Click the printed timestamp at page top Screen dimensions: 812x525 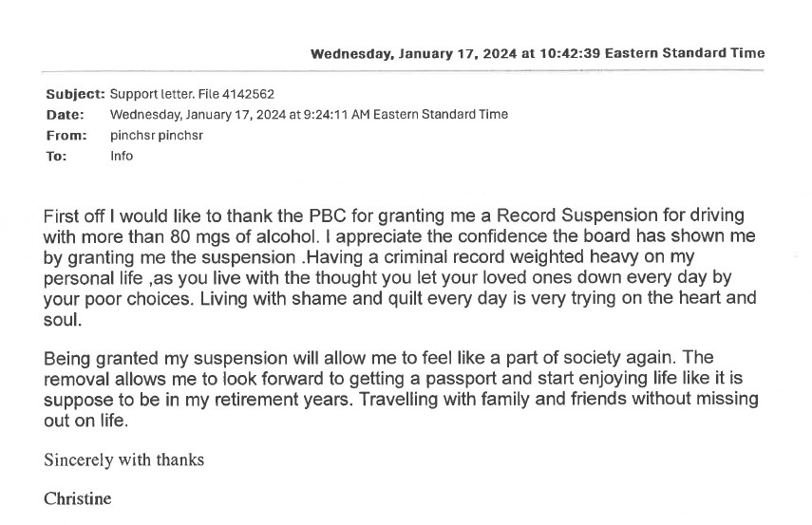pyautogui.click(x=538, y=53)
